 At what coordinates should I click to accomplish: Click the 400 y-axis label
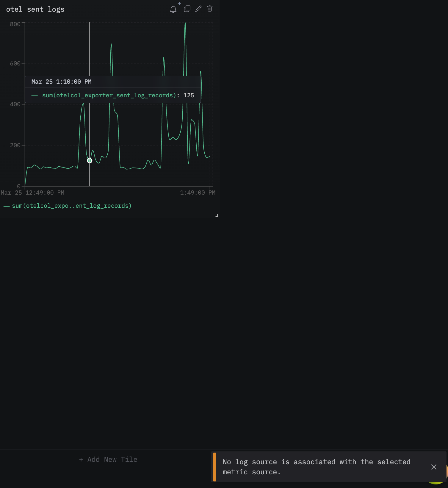coord(15,104)
